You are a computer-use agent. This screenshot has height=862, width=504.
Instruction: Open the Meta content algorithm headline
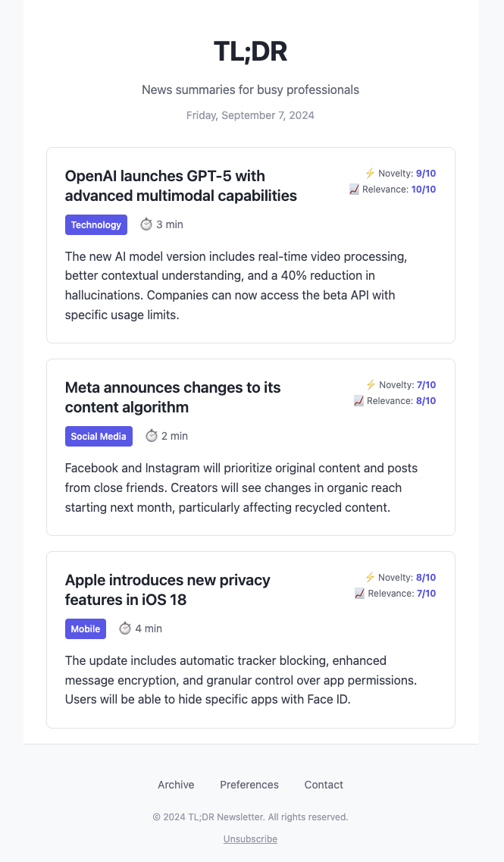pyautogui.click(x=173, y=397)
